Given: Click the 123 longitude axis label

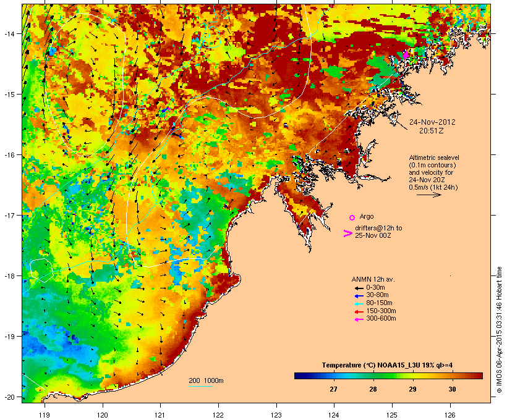Looking at the screenshot, I should click(276, 415).
